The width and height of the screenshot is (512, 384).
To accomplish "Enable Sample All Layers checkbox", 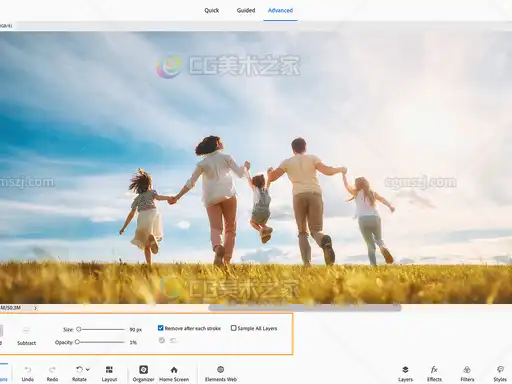I will [x=234, y=328].
